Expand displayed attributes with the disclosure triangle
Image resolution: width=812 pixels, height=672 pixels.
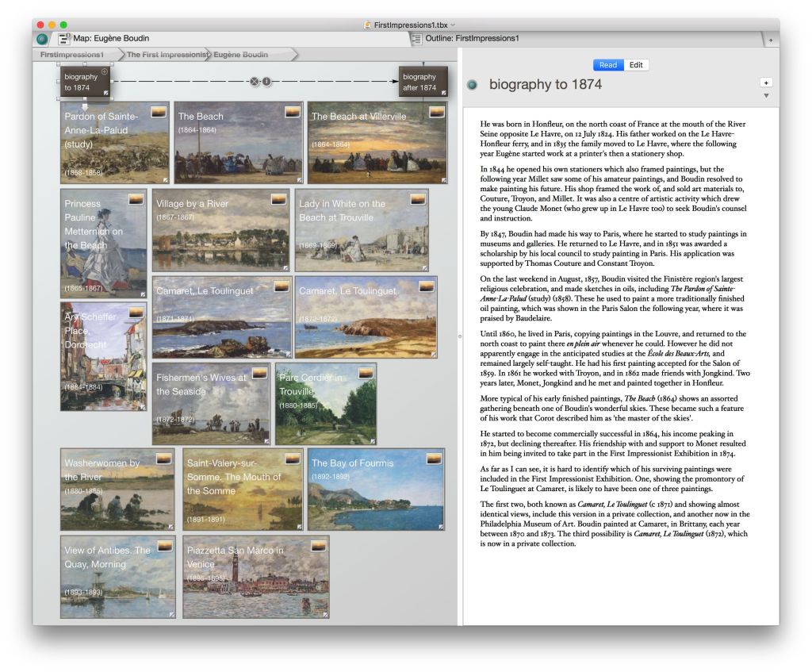point(766,96)
